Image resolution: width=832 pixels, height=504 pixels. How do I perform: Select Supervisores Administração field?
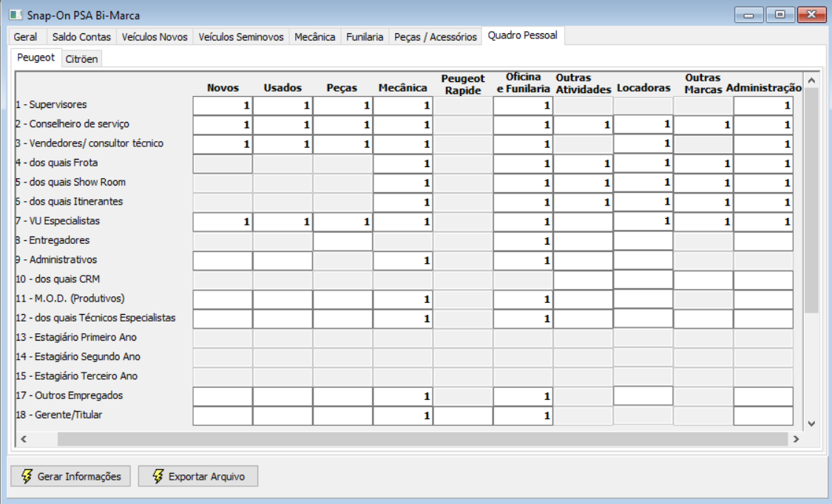[763, 106]
